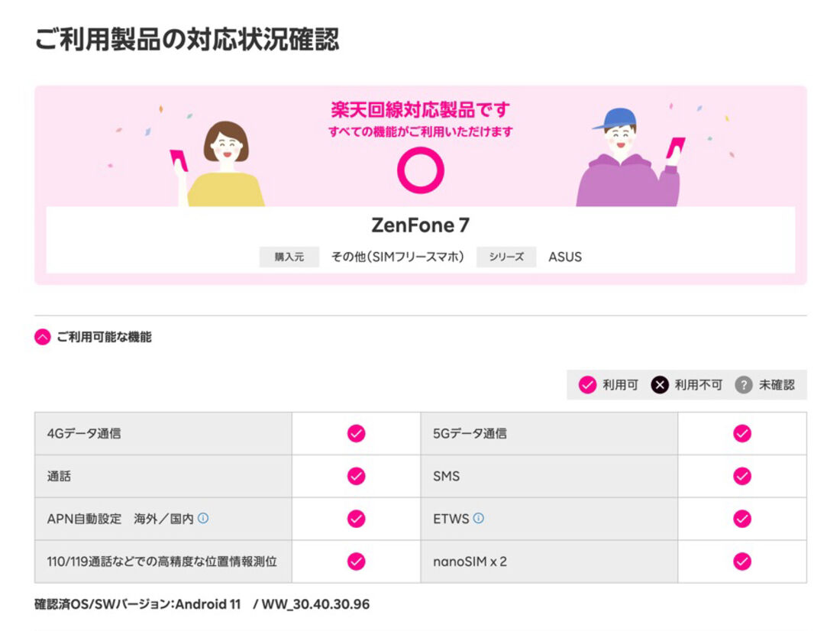Click すべての機能がご利用いただけます subtitle
The width and height of the screenshot is (840, 631).
point(421,131)
